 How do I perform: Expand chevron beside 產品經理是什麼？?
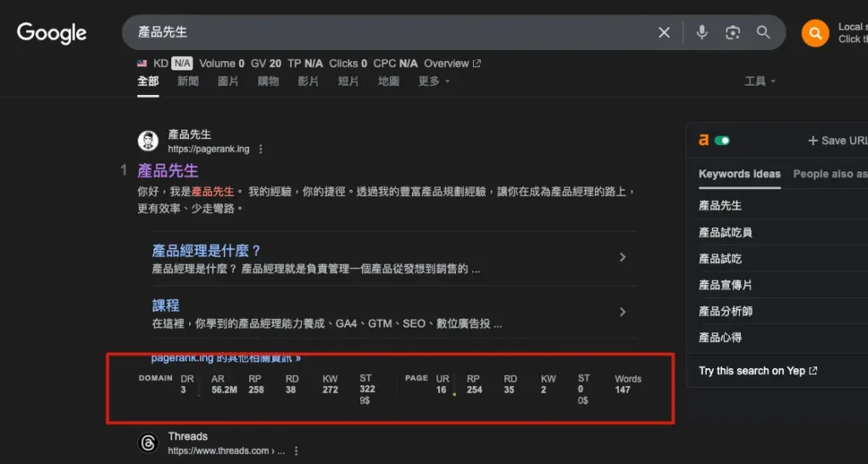pyautogui.click(x=622, y=258)
